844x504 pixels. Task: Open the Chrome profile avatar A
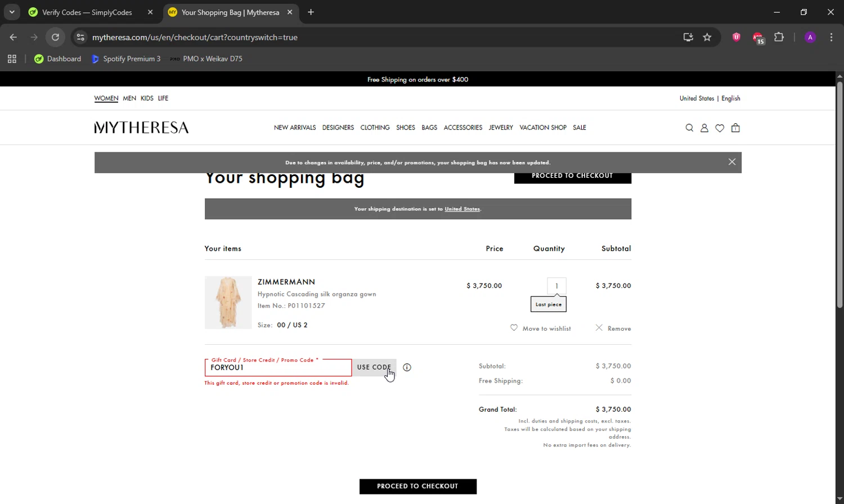[x=810, y=37]
